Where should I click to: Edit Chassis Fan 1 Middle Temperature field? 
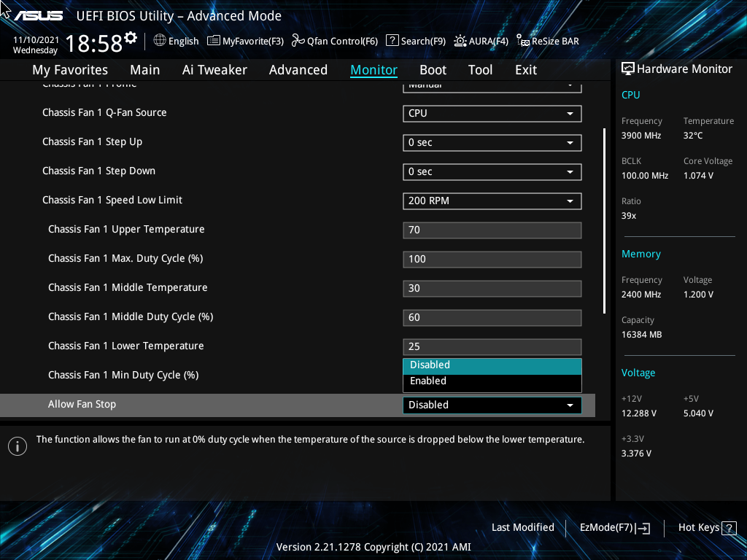(x=492, y=289)
